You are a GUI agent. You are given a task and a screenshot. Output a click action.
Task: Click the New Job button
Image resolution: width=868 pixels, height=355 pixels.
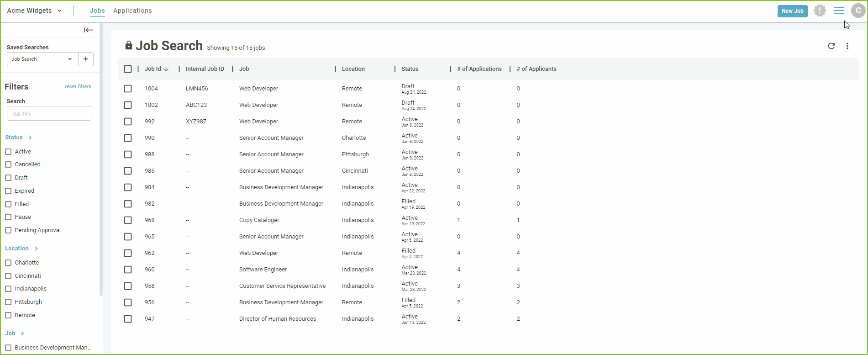click(793, 11)
